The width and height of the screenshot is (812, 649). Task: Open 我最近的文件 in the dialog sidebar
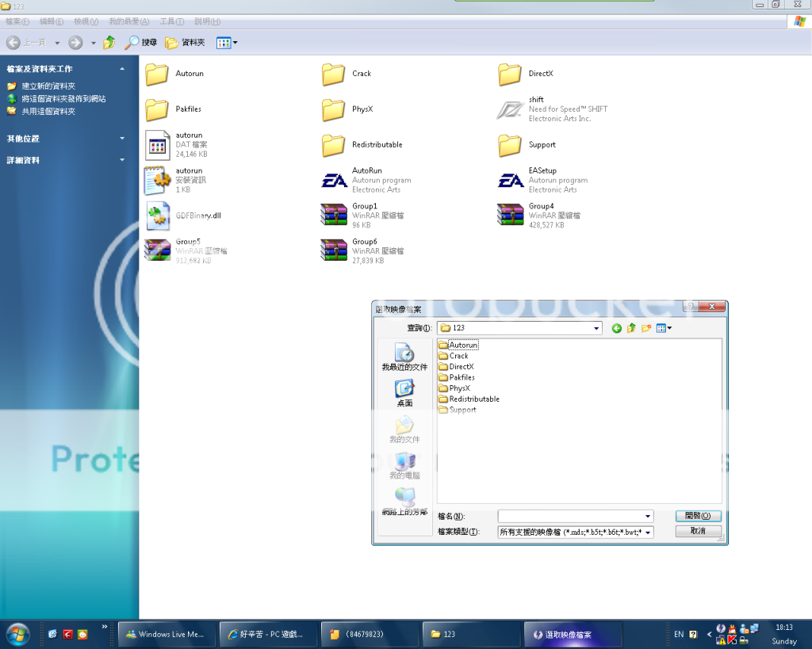[x=404, y=357]
